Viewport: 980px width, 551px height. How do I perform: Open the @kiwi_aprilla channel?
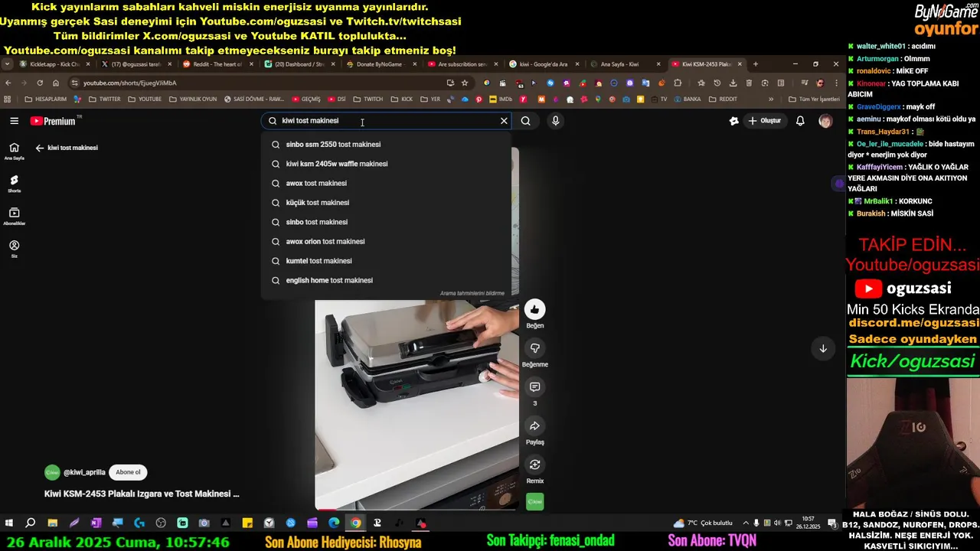click(84, 473)
